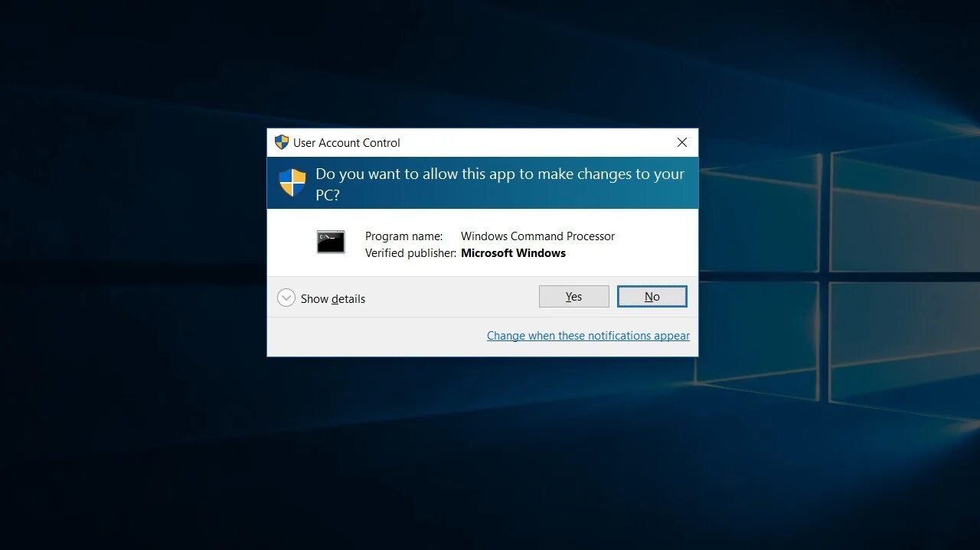Select the Microsoft Windows publisher text
The height and width of the screenshot is (550, 980).
click(x=513, y=253)
